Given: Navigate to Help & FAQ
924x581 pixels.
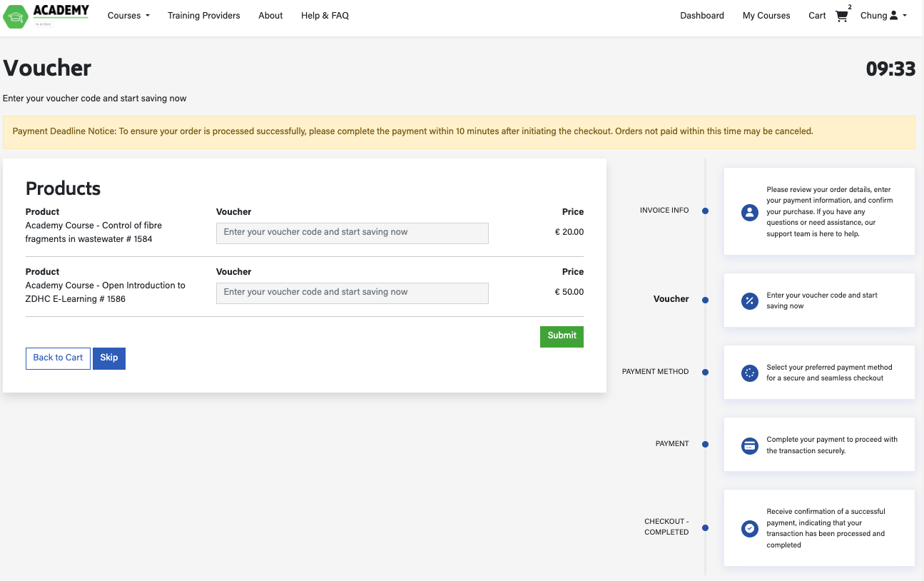Looking at the screenshot, I should click(x=325, y=15).
